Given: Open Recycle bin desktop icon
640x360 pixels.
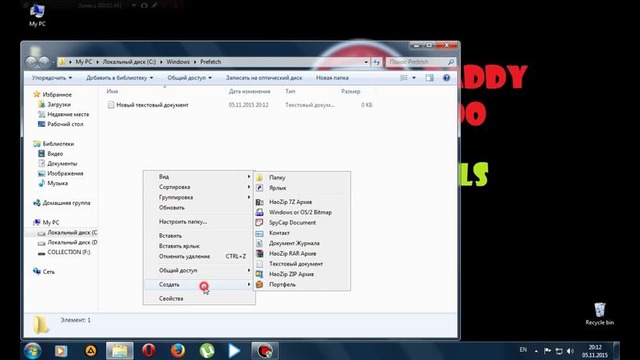Looking at the screenshot, I should click(600, 314).
